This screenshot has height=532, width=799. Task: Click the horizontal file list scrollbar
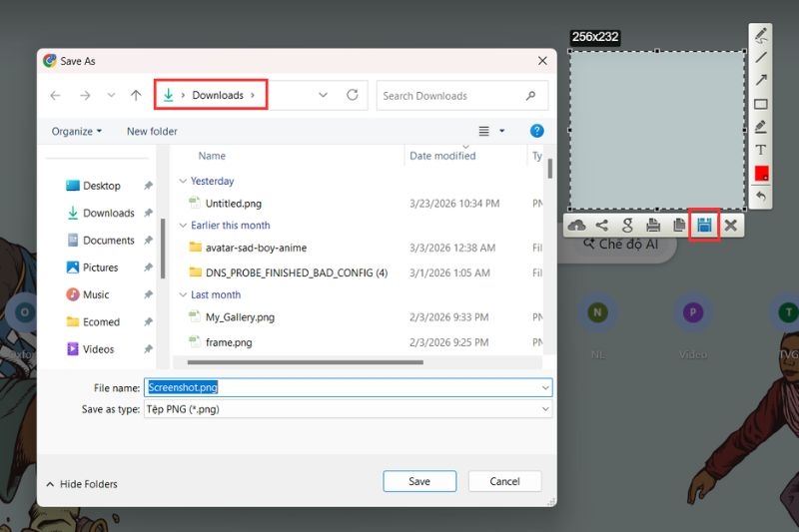coord(306,362)
